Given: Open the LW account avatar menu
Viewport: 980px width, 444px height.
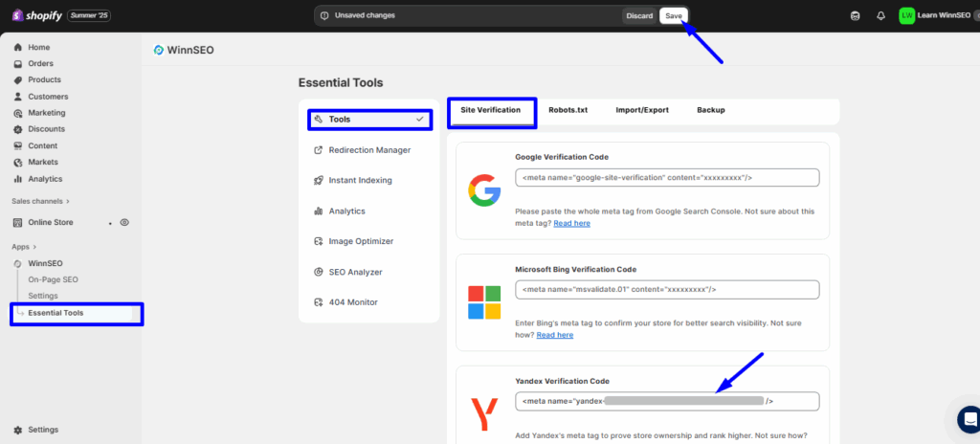Looking at the screenshot, I should pos(906,15).
